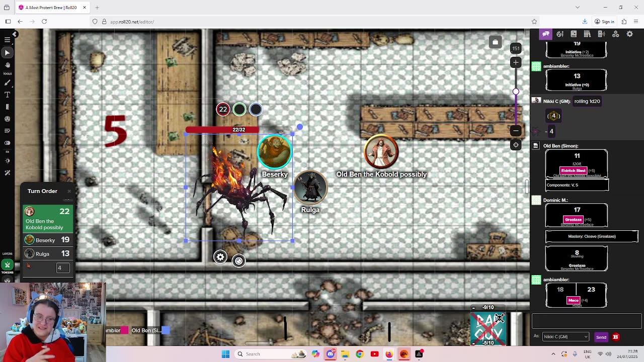This screenshot has height=362, width=644.
Task: Click the red Beyond20 B icon
Action: (615, 337)
